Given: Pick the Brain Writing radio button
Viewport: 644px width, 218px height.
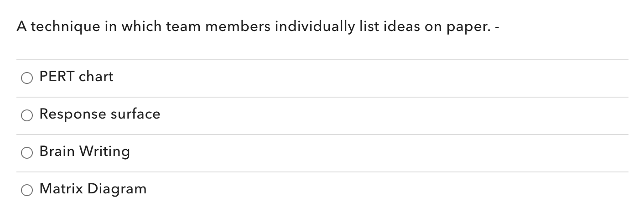Looking at the screenshot, I should point(27,153).
